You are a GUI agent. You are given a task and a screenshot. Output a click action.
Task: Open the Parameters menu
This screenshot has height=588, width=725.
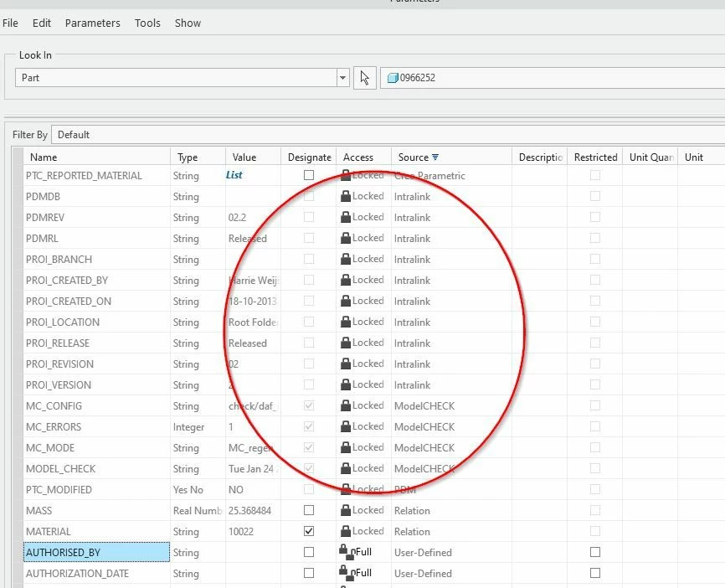click(92, 23)
